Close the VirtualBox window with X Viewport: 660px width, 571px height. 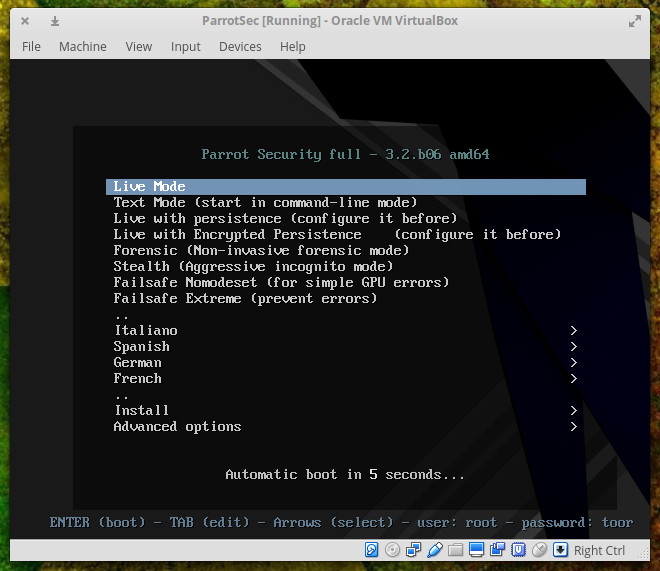pos(25,21)
